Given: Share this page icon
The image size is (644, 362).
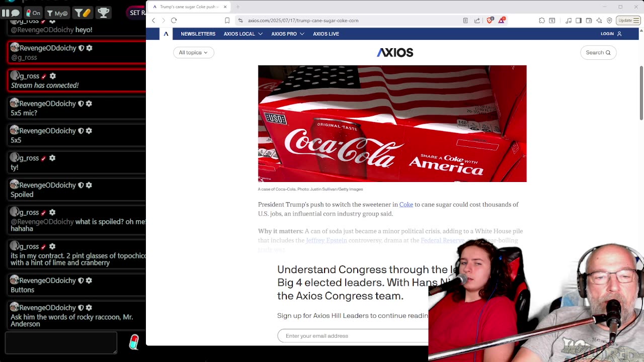Looking at the screenshot, I should (x=477, y=21).
